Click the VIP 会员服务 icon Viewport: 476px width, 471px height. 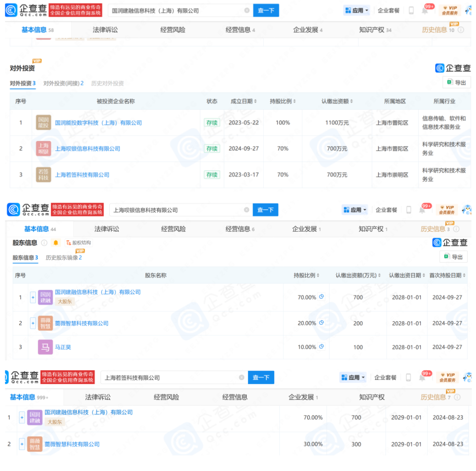pyautogui.click(x=449, y=10)
